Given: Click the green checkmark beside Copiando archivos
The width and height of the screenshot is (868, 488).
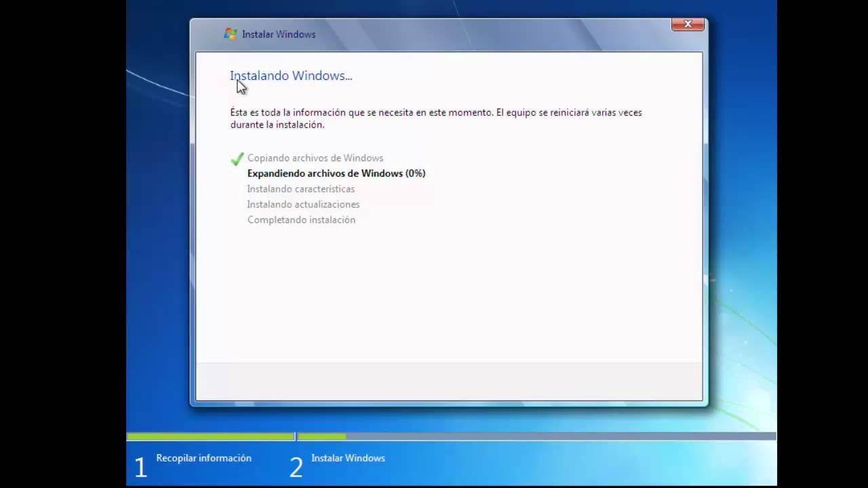Looking at the screenshot, I should tap(237, 159).
